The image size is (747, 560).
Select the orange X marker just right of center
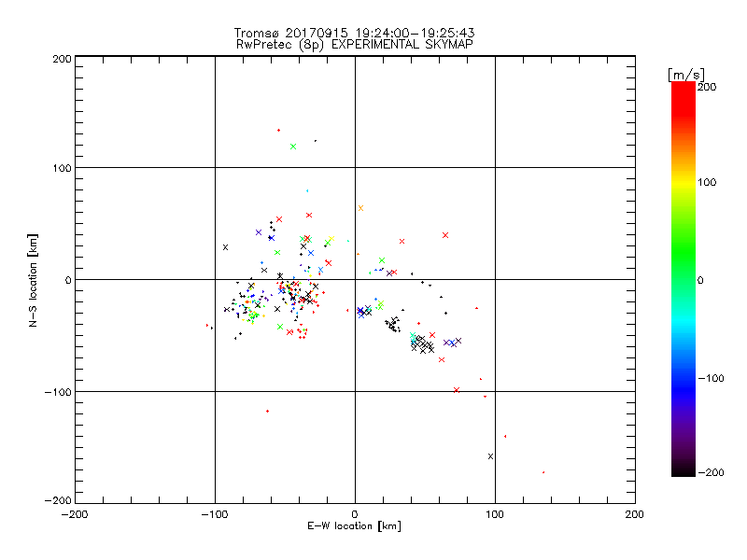(360, 208)
